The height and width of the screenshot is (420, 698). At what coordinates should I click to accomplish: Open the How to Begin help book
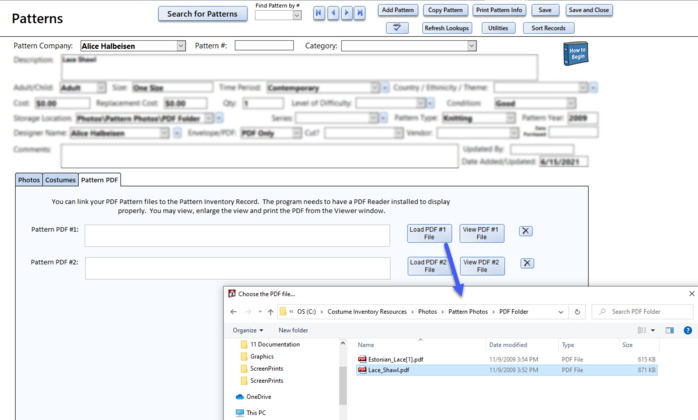[x=575, y=54]
